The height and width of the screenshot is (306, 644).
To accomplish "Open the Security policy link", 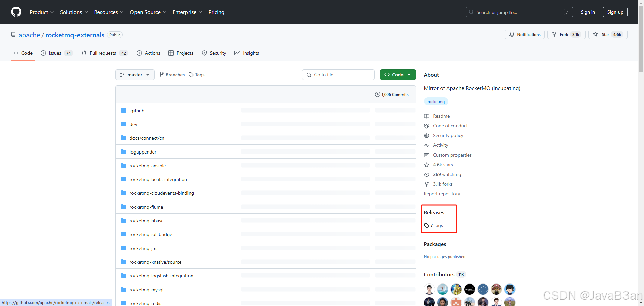I will click(443, 135).
